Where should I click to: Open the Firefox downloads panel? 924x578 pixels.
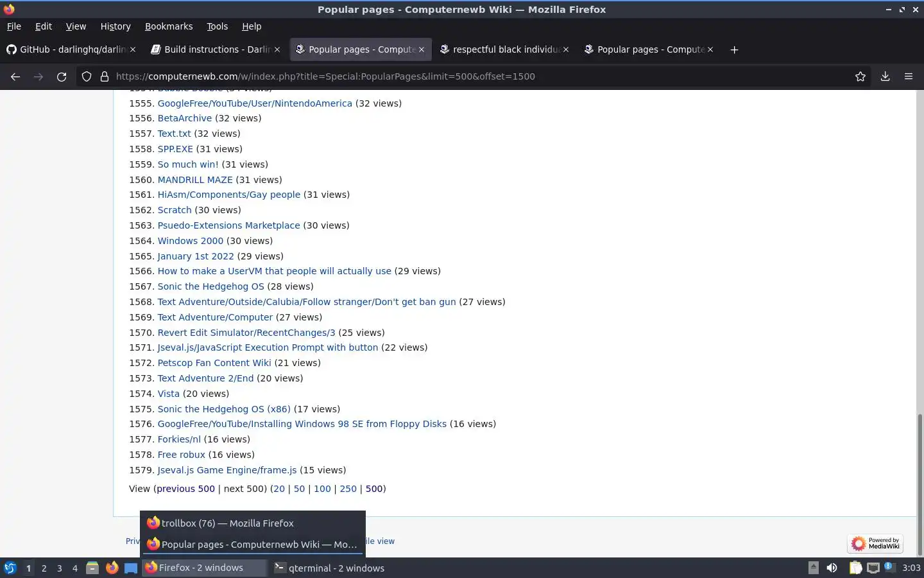pos(885,76)
